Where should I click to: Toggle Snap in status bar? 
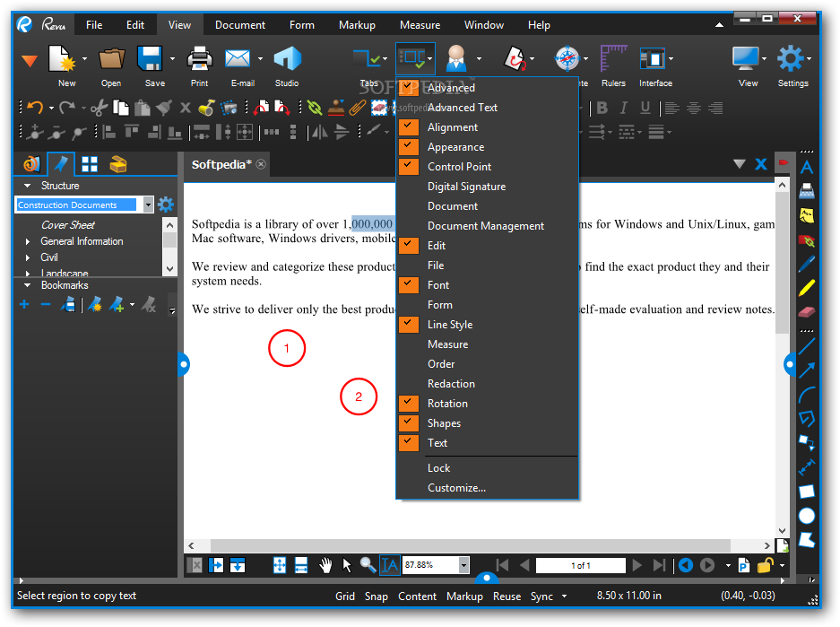click(x=376, y=597)
